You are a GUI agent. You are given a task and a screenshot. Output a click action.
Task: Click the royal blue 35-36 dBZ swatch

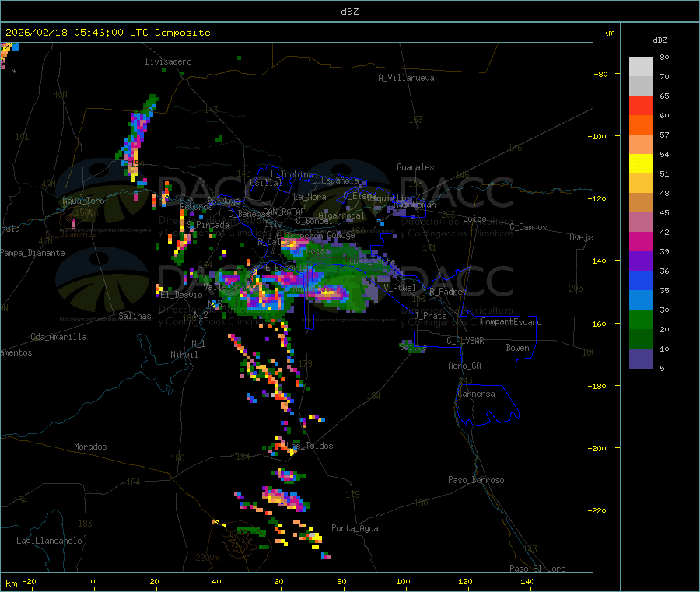click(x=641, y=281)
